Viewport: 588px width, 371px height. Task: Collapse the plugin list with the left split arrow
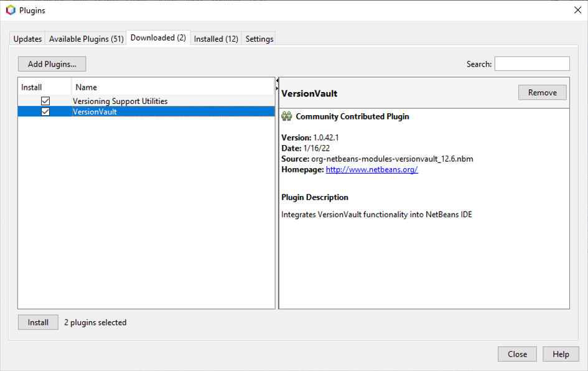pos(277,80)
